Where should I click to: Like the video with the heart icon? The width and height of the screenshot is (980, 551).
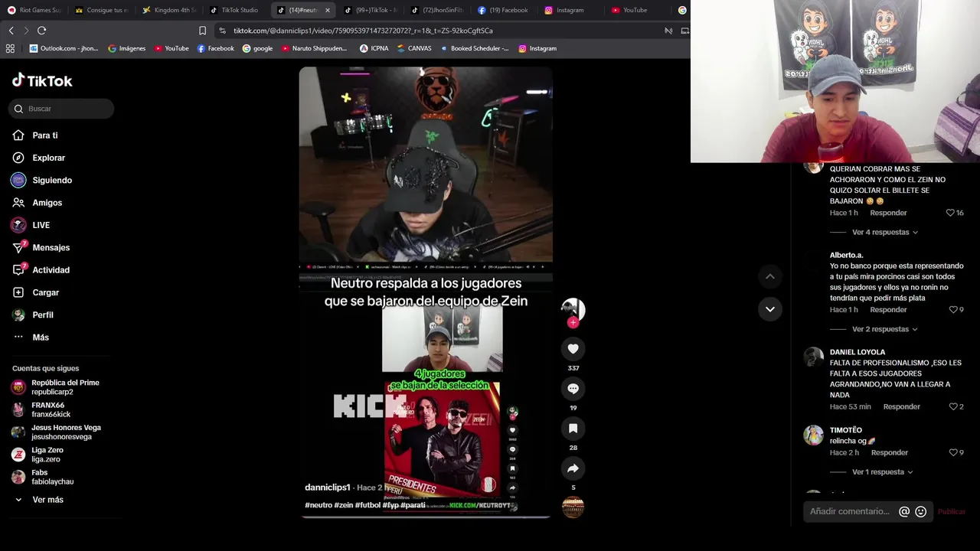coord(573,349)
